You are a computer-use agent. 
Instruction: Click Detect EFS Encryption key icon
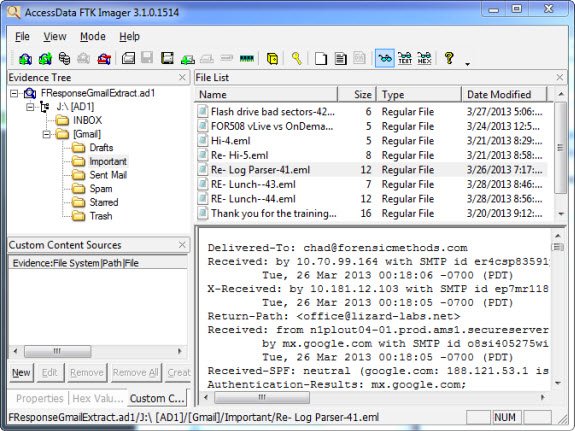tap(297, 58)
